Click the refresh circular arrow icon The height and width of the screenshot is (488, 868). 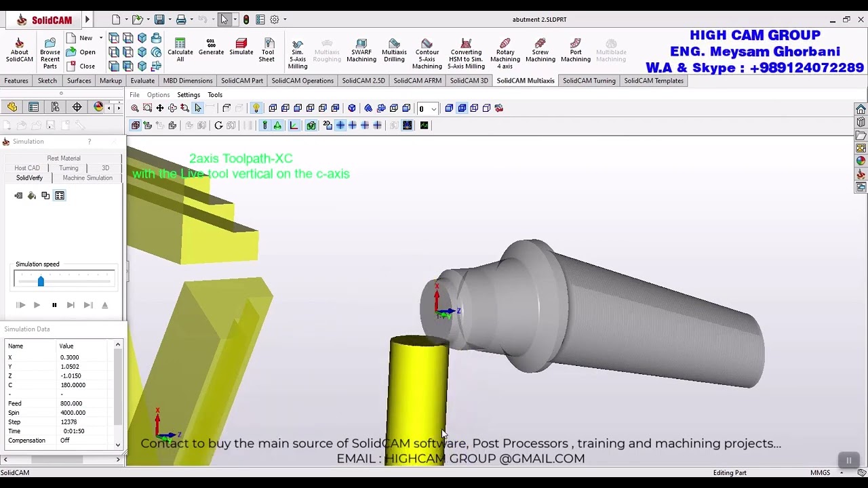pyautogui.click(x=218, y=125)
